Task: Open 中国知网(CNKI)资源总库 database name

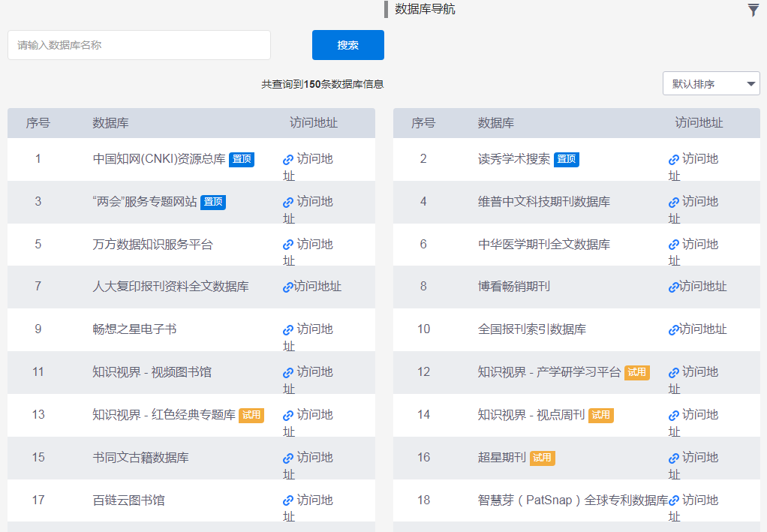Action: point(159,159)
